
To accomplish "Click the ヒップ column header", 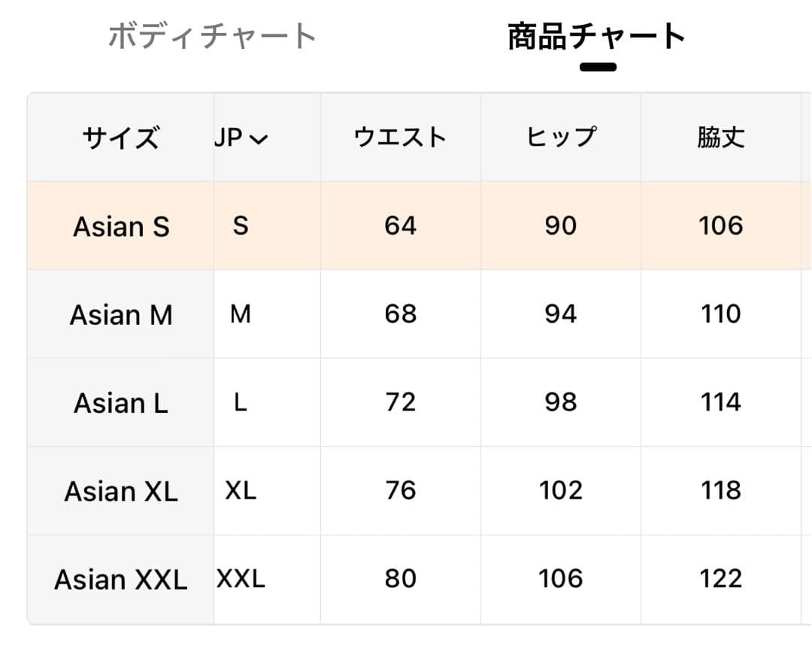I will tap(561, 138).
